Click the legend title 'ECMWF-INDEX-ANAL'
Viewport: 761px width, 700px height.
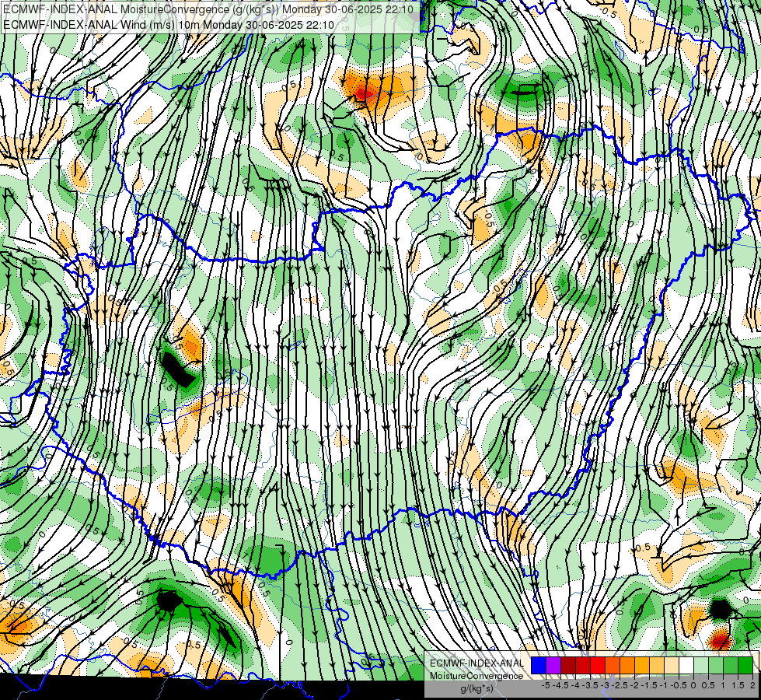click(477, 663)
